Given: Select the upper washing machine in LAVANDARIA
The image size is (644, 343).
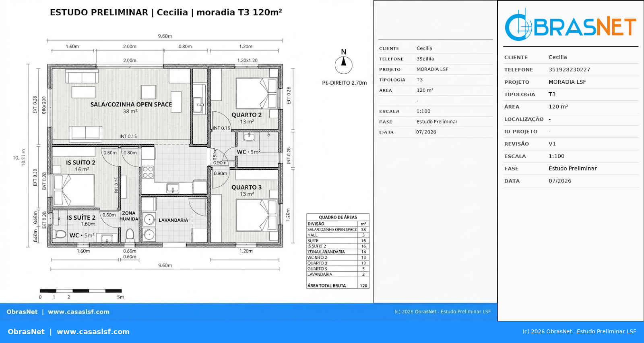Looking at the screenshot, I should point(149,220).
